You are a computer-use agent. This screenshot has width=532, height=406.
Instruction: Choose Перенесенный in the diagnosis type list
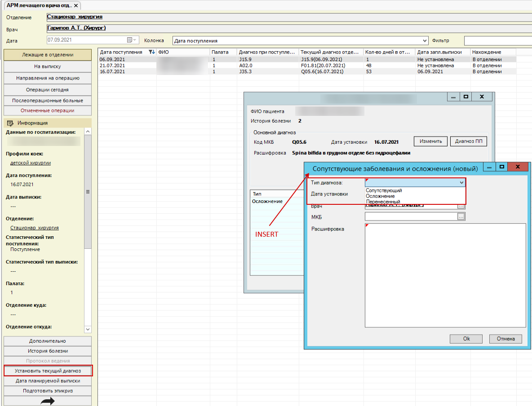[x=383, y=202]
